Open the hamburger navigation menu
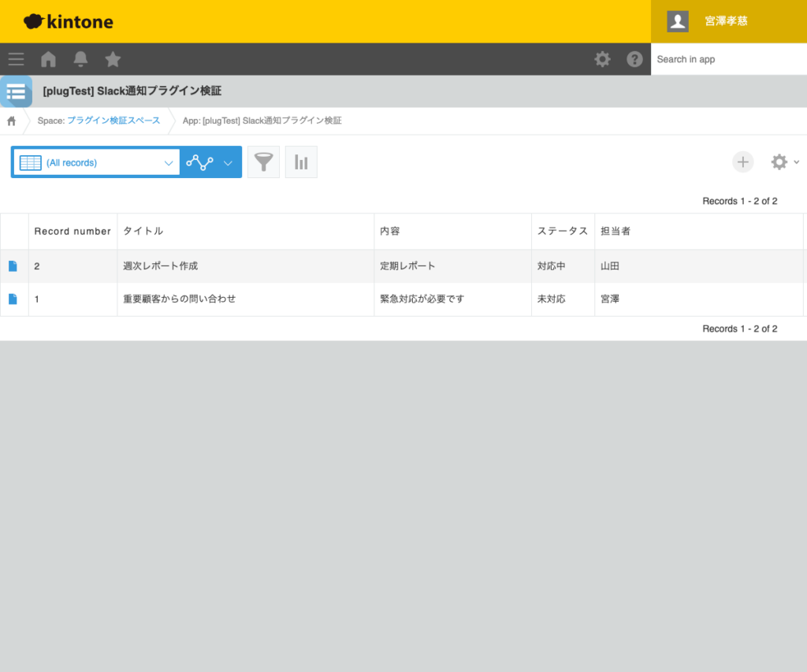This screenshot has height=672, width=807. [16, 59]
